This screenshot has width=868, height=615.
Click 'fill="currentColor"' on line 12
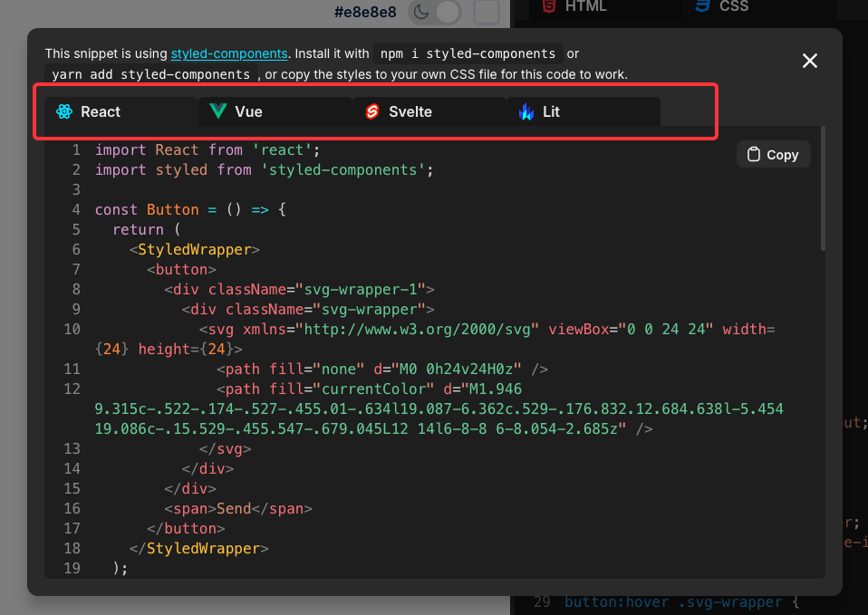pos(352,389)
